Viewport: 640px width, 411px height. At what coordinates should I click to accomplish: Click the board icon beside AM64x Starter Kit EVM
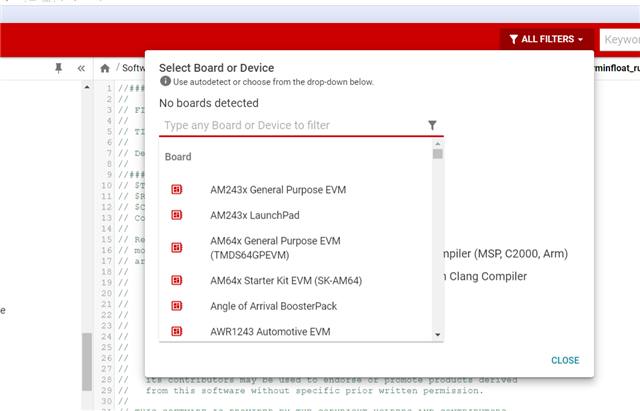click(176, 280)
